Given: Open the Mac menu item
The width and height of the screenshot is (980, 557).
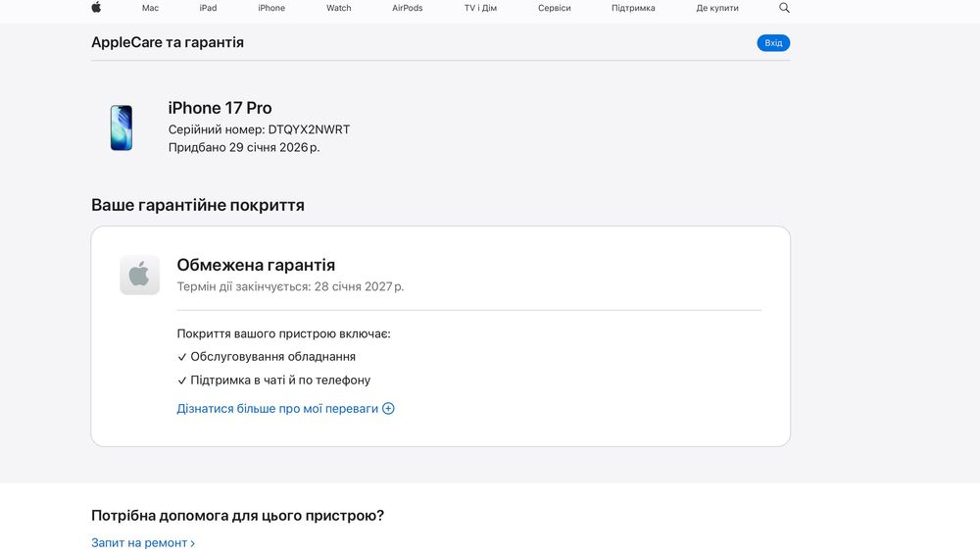Looking at the screenshot, I should pos(150,8).
